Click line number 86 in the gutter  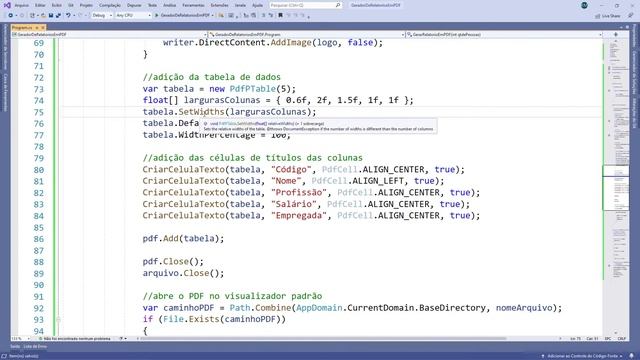point(38,239)
